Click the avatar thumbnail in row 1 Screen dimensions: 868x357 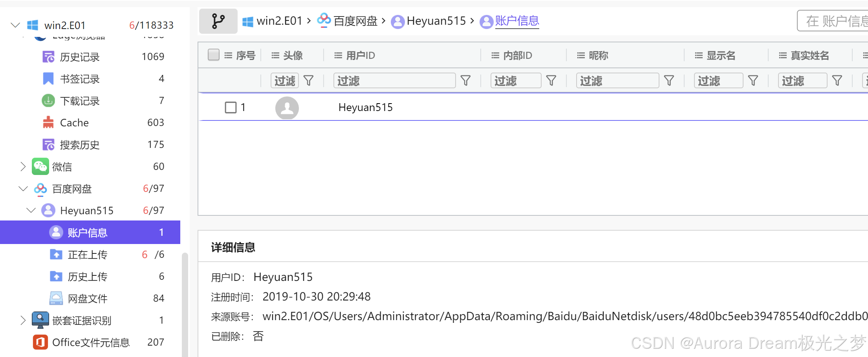(x=287, y=107)
